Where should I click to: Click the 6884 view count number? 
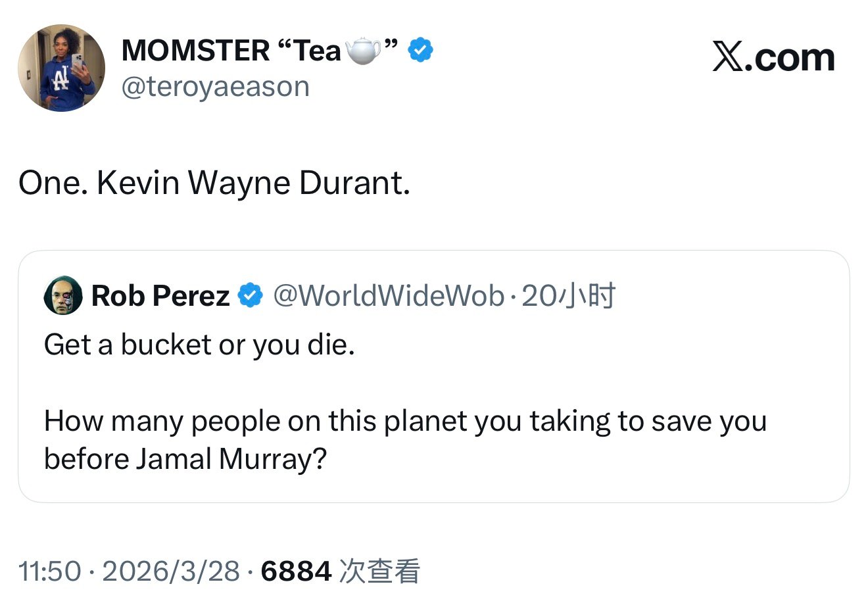click(295, 571)
